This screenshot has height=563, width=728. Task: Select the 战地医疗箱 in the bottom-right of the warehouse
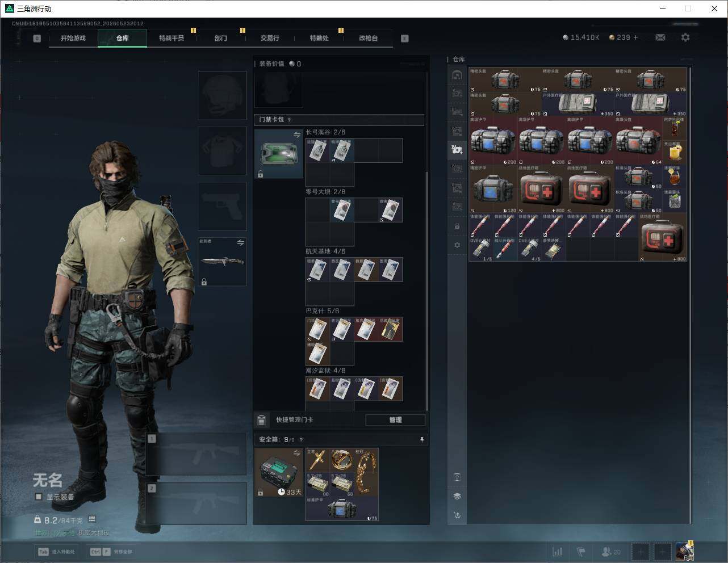(x=663, y=237)
